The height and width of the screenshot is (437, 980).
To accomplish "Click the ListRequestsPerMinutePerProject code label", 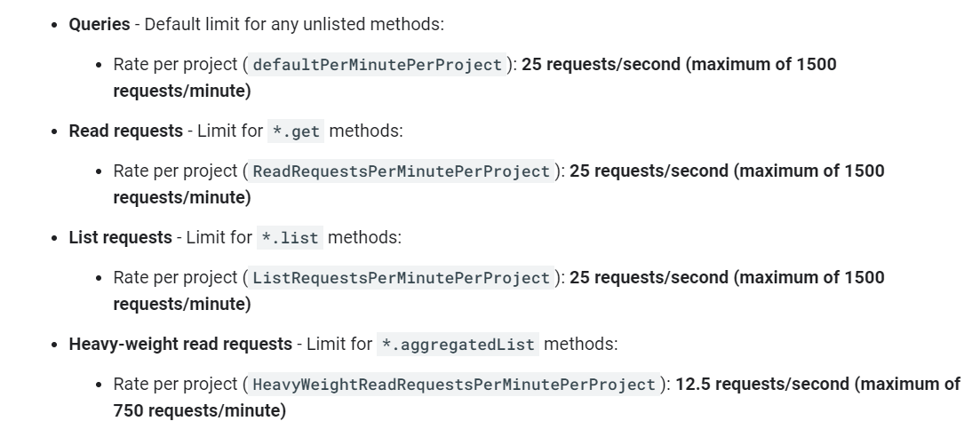I will [402, 278].
